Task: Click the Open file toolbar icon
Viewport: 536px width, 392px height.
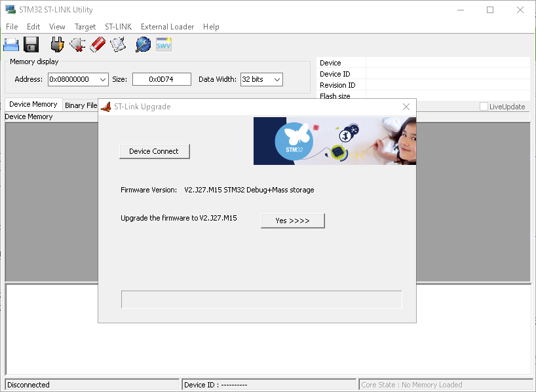Action: coord(11,45)
